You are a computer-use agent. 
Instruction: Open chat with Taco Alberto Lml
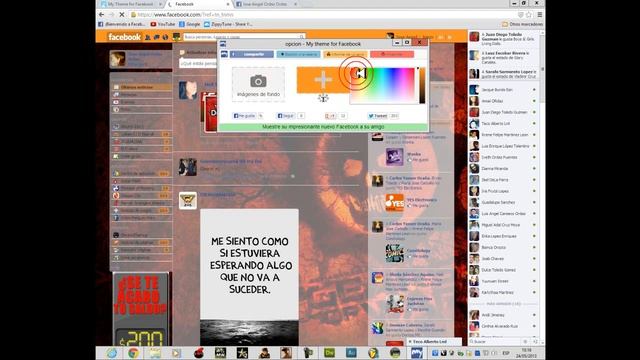coord(502,123)
